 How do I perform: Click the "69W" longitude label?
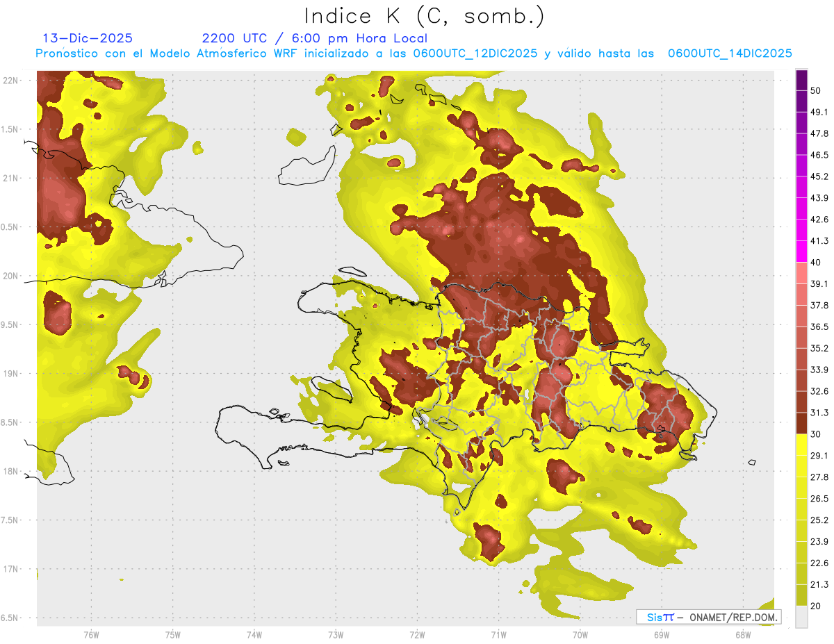(x=661, y=634)
